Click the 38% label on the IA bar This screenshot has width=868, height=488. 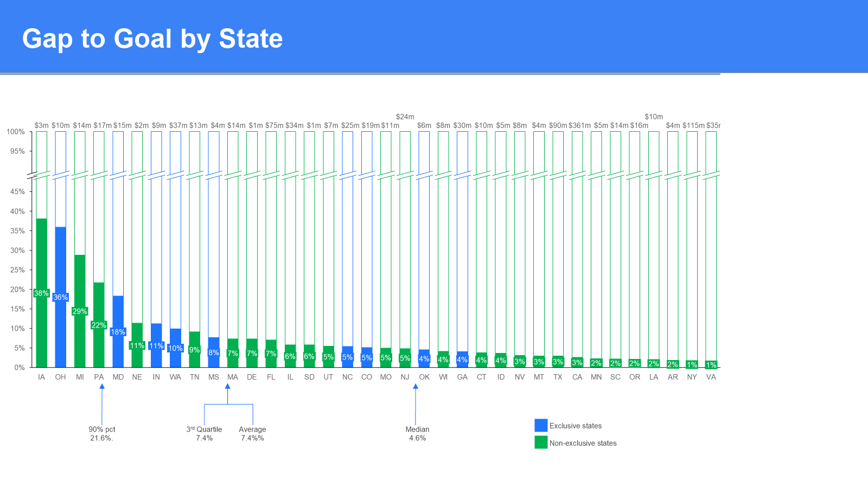pyautogui.click(x=41, y=293)
